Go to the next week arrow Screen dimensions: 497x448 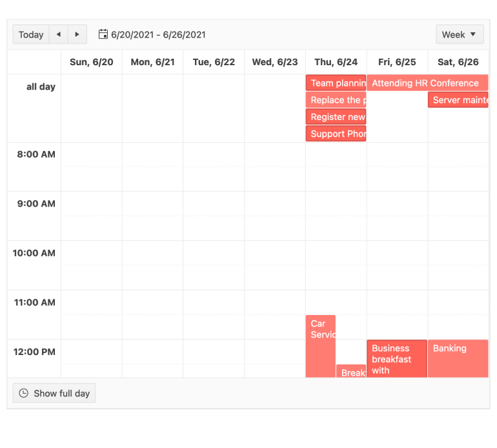click(x=77, y=35)
